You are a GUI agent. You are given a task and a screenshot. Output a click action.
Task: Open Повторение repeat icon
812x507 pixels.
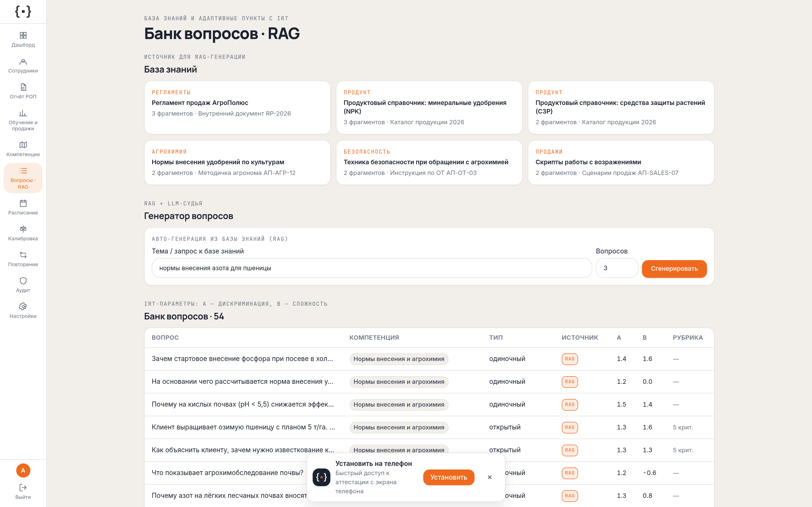point(23,255)
